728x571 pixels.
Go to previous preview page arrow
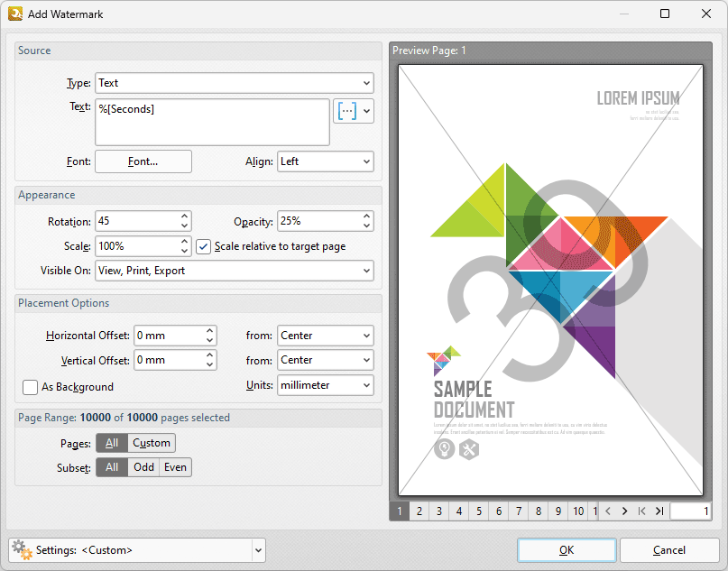point(608,511)
